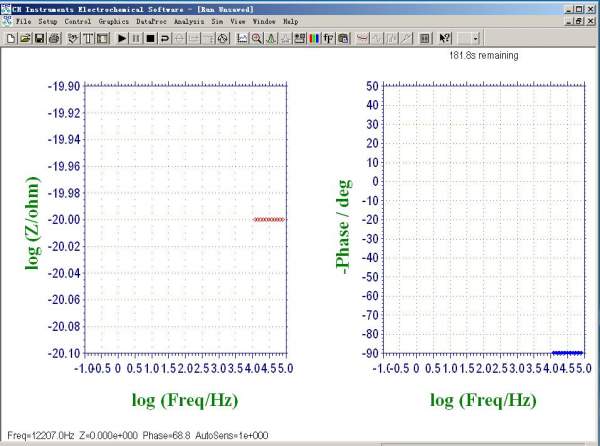Screen dimensions: 600x446
Task: Minimize the inner document window
Action: (570, 21)
